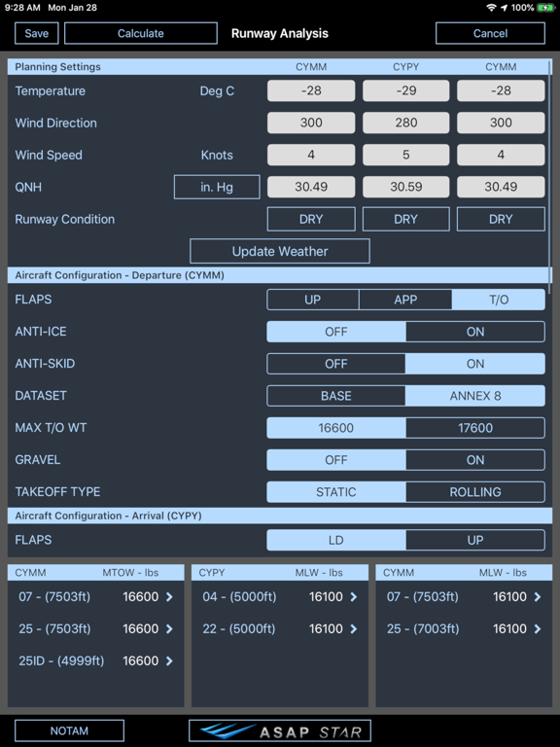Edit CYPY temperature field -29

pos(405,90)
